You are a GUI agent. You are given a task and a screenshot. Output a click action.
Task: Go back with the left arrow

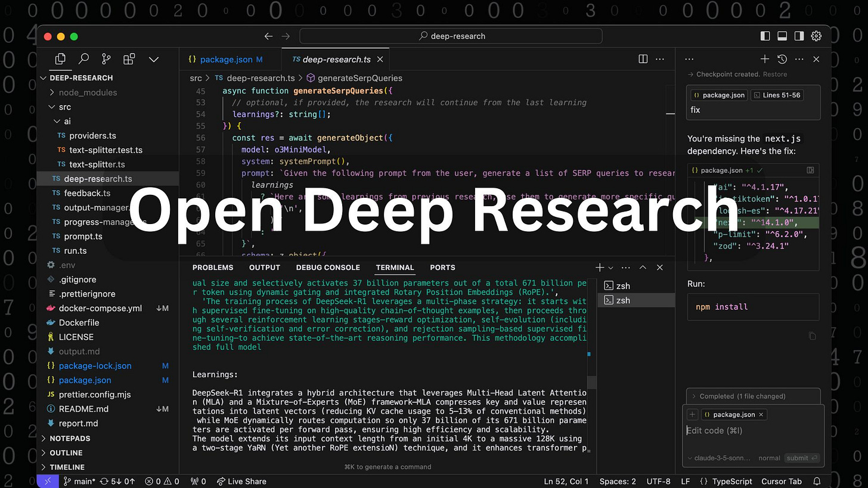pos(269,36)
